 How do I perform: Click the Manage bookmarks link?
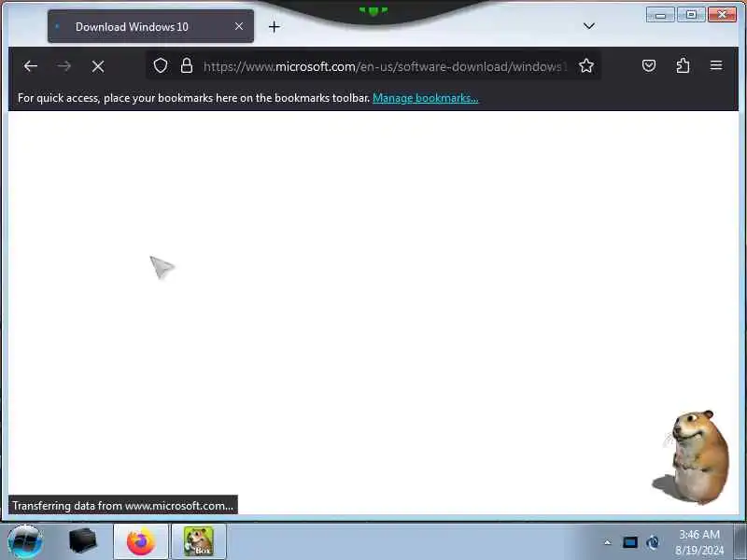tap(426, 98)
